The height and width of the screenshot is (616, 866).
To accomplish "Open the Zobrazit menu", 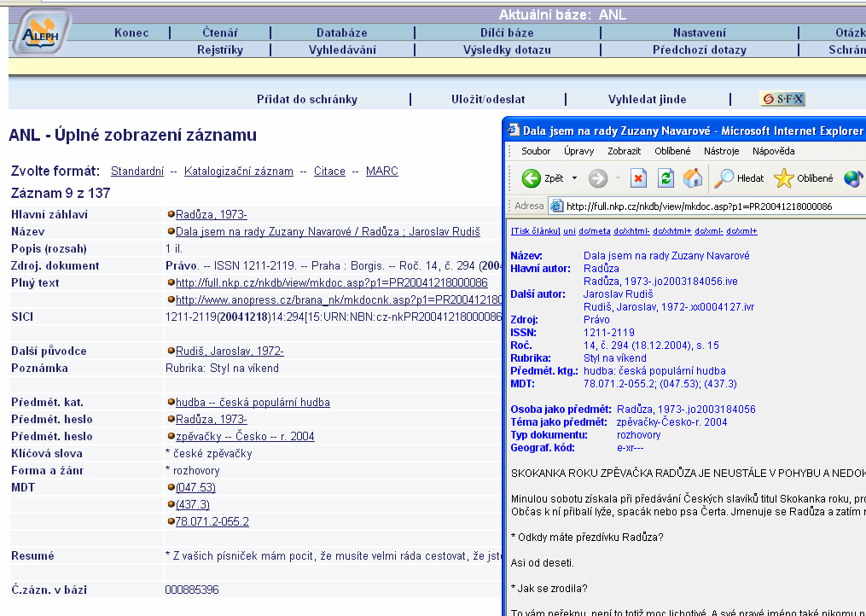I will point(624,151).
